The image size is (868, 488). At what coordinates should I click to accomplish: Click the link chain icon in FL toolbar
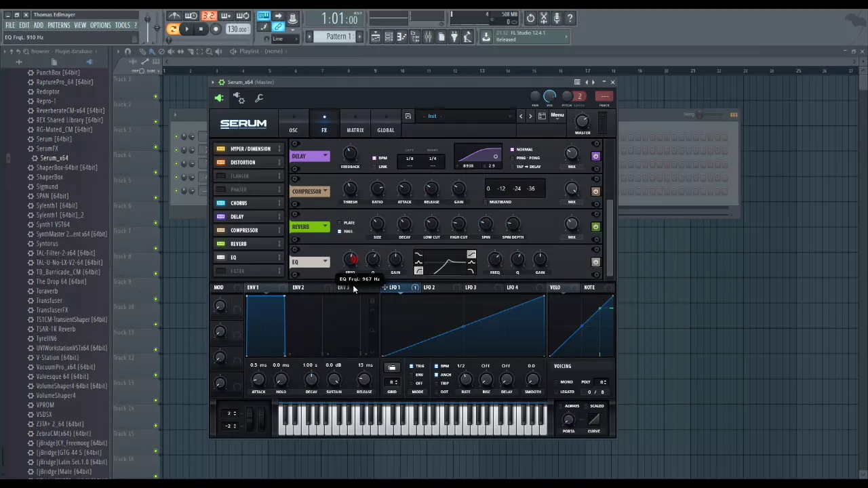point(278,28)
